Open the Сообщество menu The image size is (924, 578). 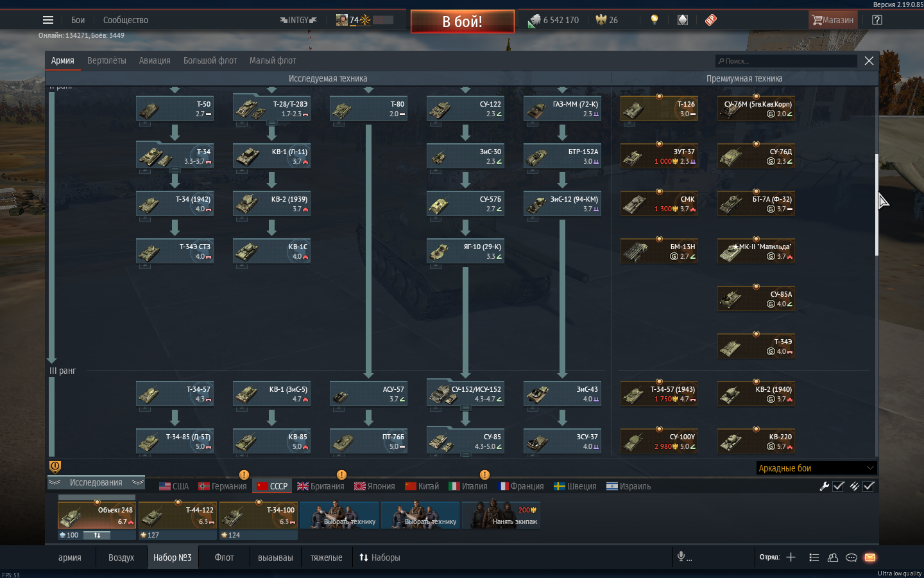pyautogui.click(x=126, y=20)
